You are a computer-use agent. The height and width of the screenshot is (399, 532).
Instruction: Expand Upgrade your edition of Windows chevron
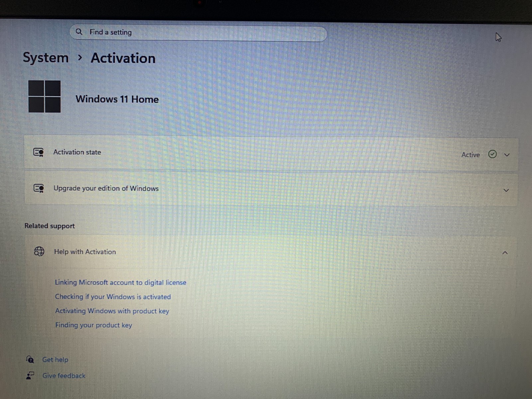coord(506,191)
